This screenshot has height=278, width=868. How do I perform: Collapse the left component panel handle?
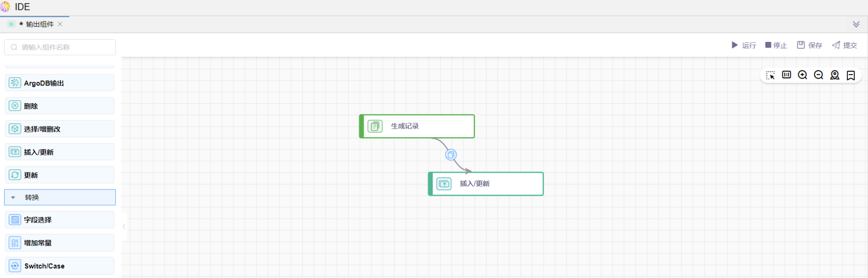point(124,227)
